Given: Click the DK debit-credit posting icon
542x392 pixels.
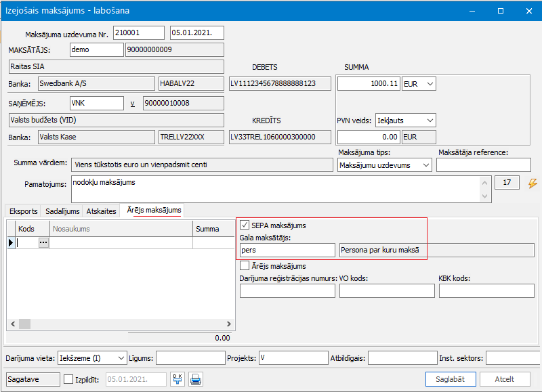Looking at the screenshot, I should point(178,379).
